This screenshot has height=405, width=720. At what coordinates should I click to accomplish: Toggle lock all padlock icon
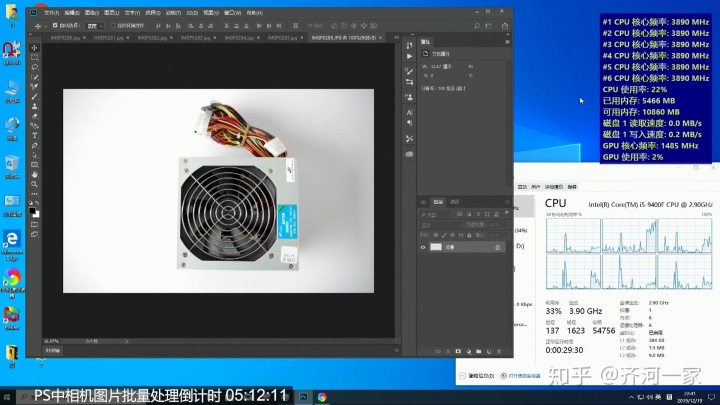tap(469, 235)
